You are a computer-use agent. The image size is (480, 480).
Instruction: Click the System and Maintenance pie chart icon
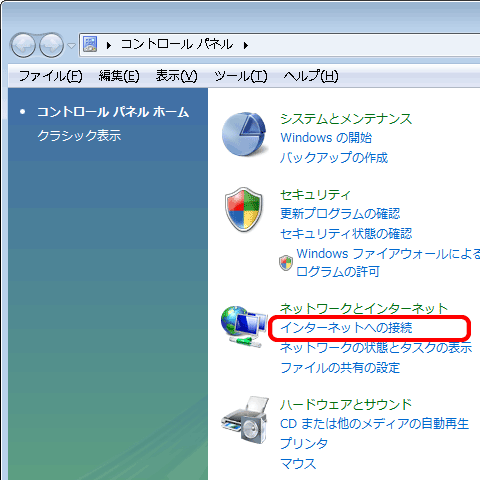click(x=244, y=134)
